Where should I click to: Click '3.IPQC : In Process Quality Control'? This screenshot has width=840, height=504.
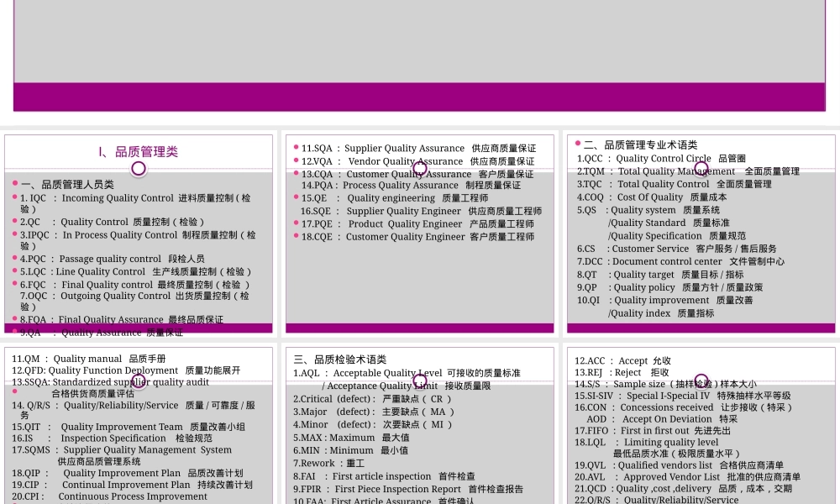pyautogui.click(x=98, y=235)
